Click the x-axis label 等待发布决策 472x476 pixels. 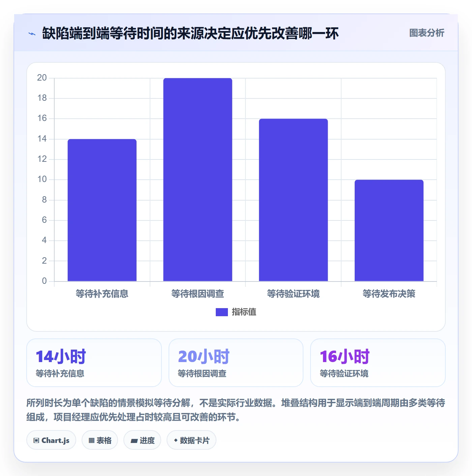click(389, 294)
